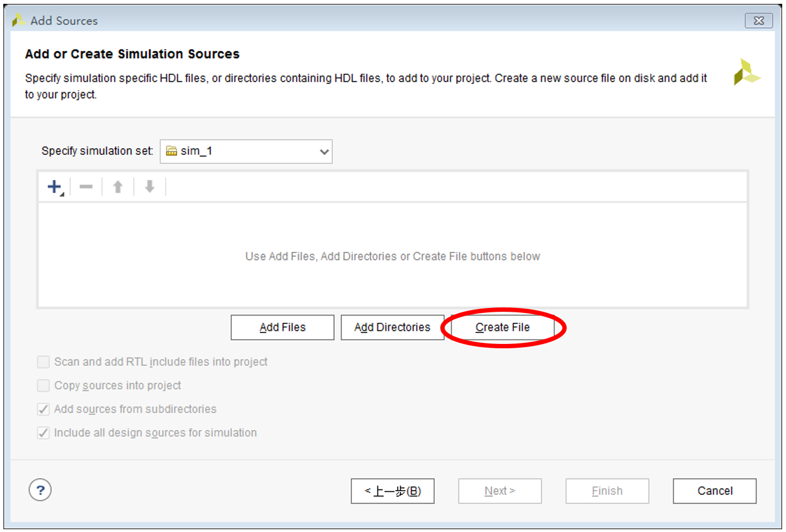Click the Finish button
Screen dimensions: 786x532
click(607, 491)
